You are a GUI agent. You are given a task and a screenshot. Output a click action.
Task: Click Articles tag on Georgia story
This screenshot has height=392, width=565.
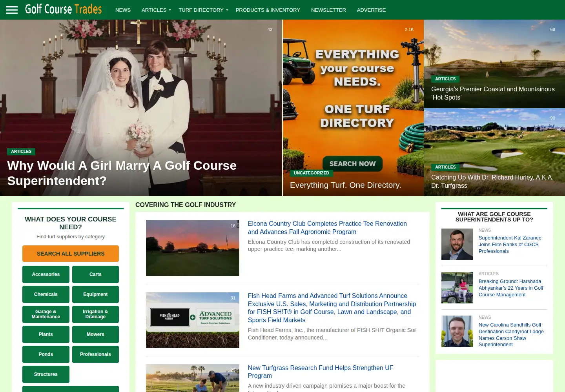(445, 79)
